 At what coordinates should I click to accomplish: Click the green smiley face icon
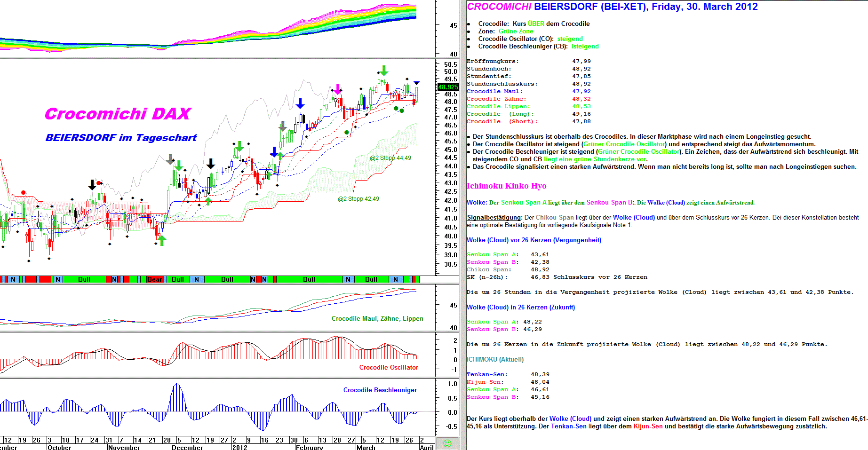point(447,443)
